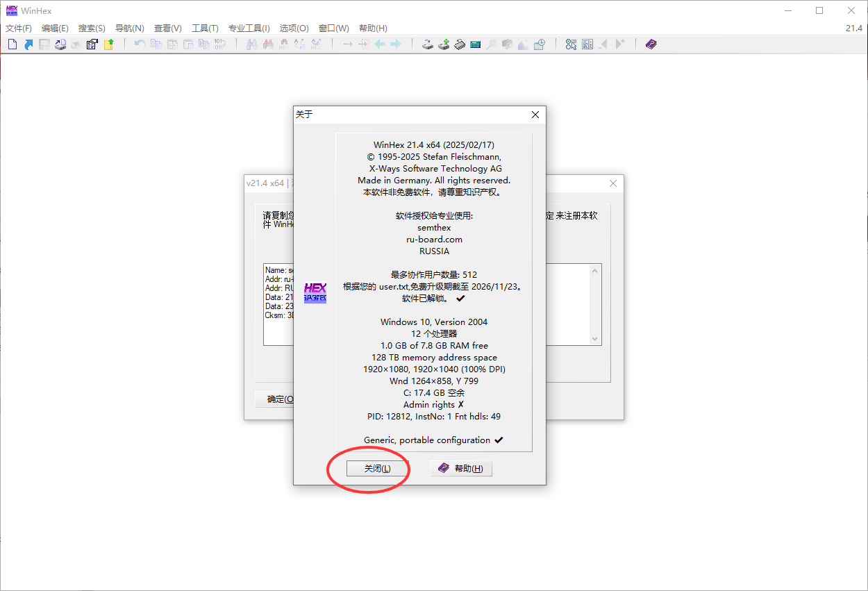
Task: Click scrollbar up arrow in registration text box
Action: [x=595, y=270]
